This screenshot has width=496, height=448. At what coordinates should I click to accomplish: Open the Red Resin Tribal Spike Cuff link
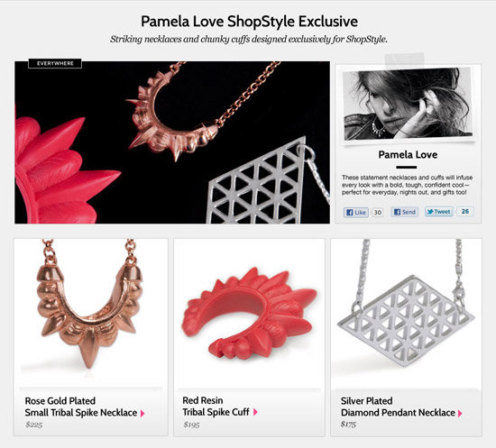tap(216, 406)
